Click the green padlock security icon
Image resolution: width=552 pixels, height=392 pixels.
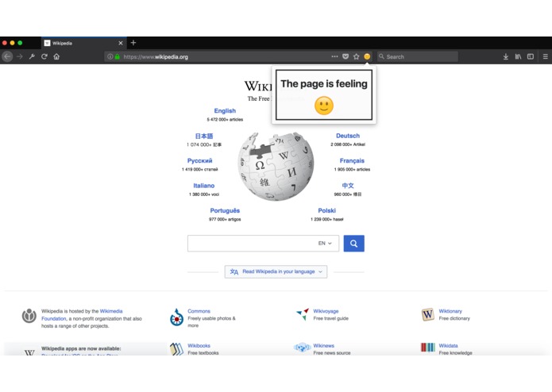tap(118, 56)
